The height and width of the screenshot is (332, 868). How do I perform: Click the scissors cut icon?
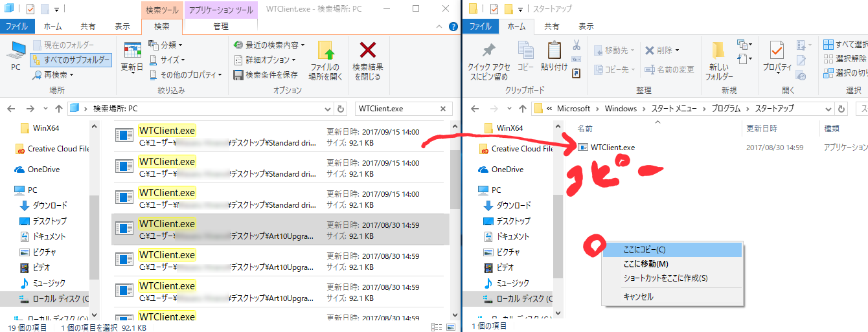pyautogui.click(x=576, y=45)
